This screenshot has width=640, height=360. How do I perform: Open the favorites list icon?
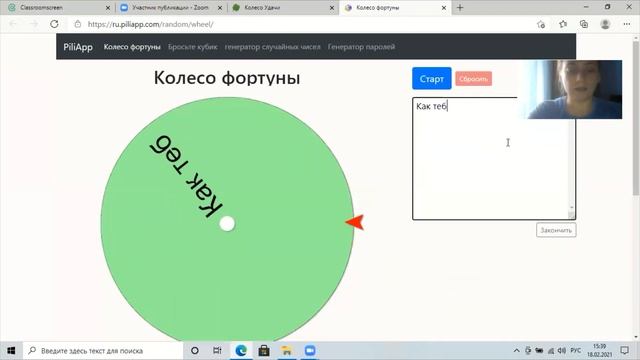(563, 24)
